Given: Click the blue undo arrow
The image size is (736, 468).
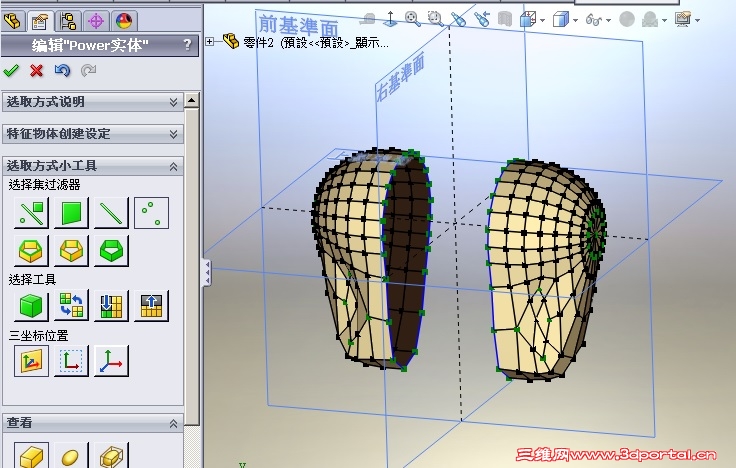Looking at the screenshot, I should [62, 70].
